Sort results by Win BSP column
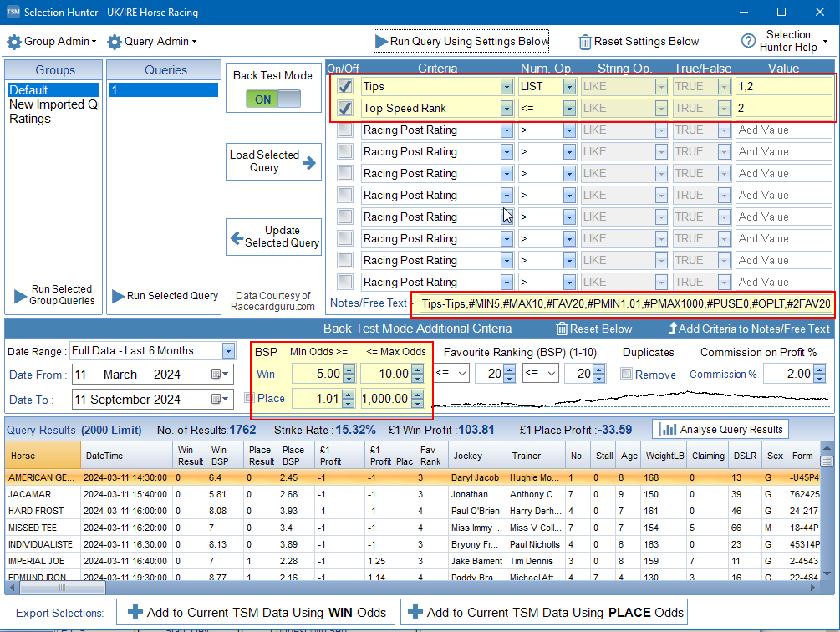The height and width of the screenshot is (632, 840). click(225, 456)
